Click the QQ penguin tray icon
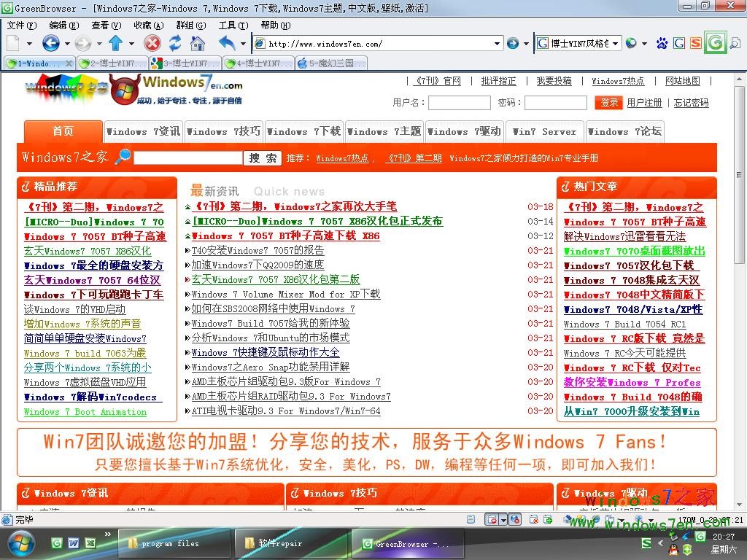The width and height of the screenshot is (747, 560). (673, 550)
